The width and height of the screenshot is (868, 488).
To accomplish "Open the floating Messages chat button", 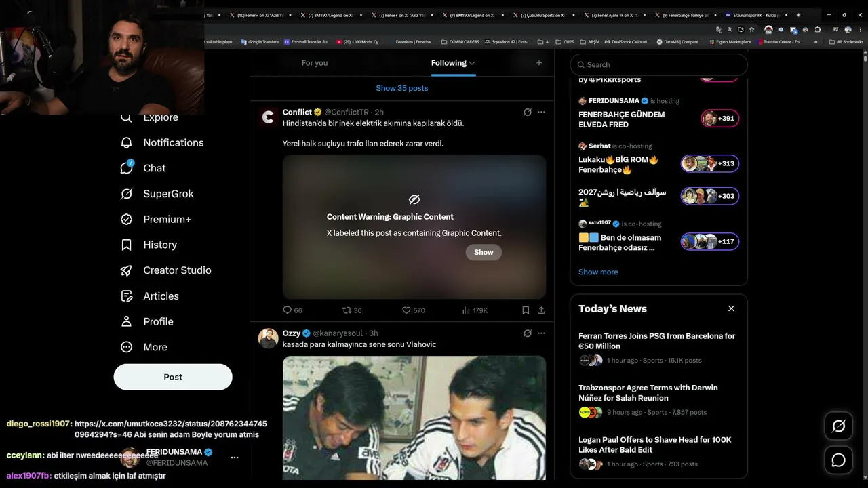I will coord(838,460).
